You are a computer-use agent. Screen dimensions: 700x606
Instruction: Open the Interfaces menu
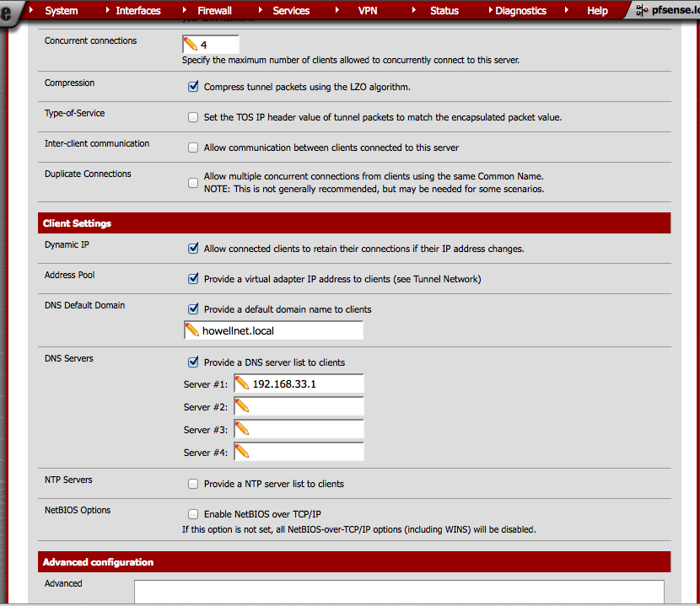138,11
